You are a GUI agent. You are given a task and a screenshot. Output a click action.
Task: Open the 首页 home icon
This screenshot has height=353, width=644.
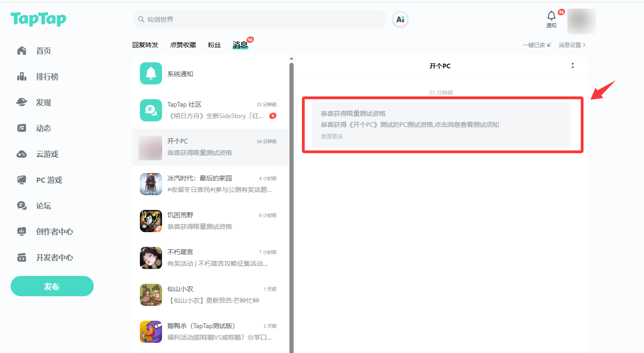point(22,51)
